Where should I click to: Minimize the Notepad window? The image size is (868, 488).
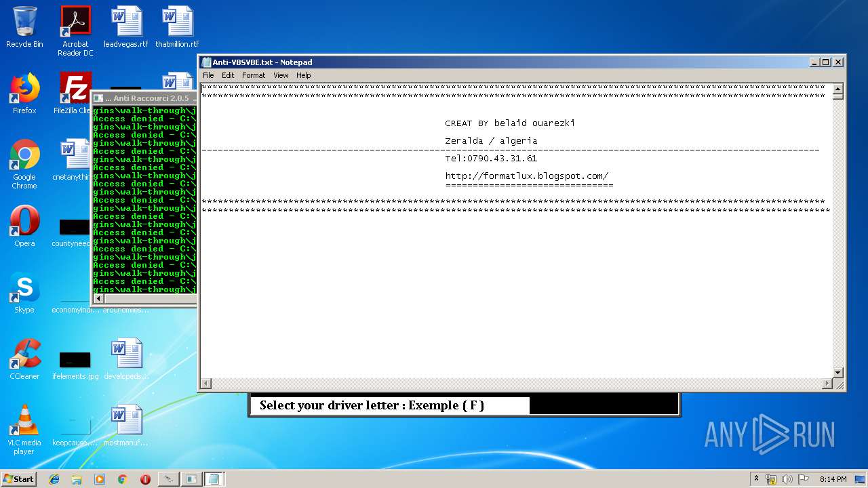(814, 62)
